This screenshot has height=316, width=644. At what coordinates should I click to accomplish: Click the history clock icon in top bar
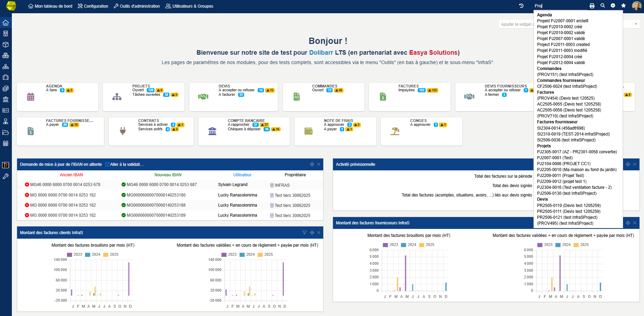(521, 6)
